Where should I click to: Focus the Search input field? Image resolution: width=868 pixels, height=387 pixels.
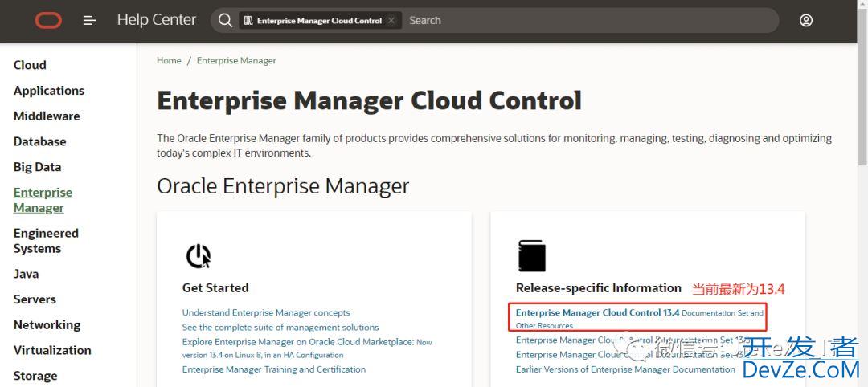[x=590, y=20]
